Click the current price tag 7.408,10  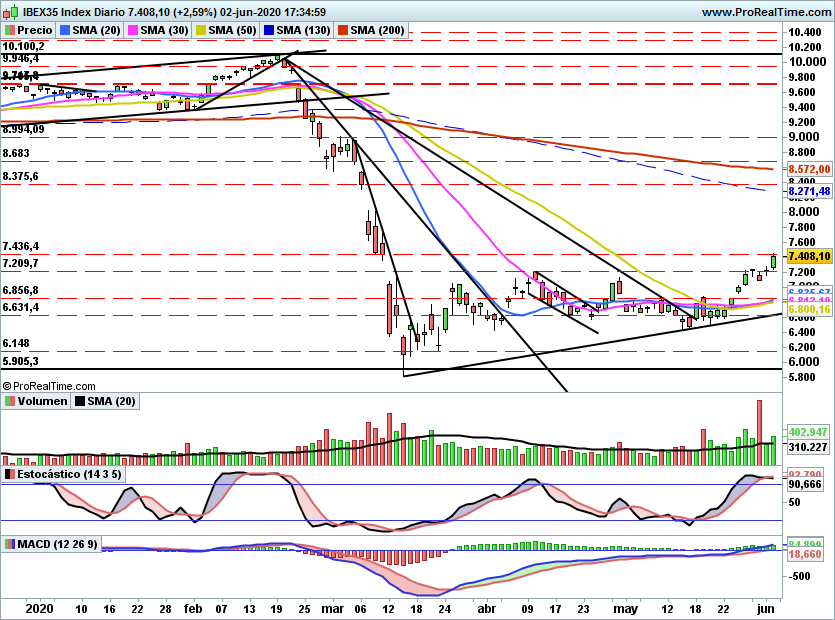(809, 256)
